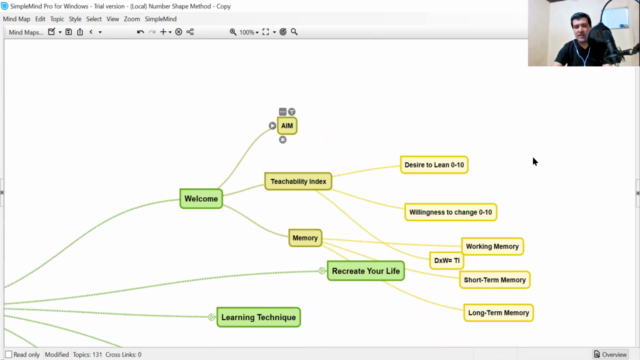Click the add child circle below AIM topic
This screenshot has height=360, width=640.
coord(282,140)
